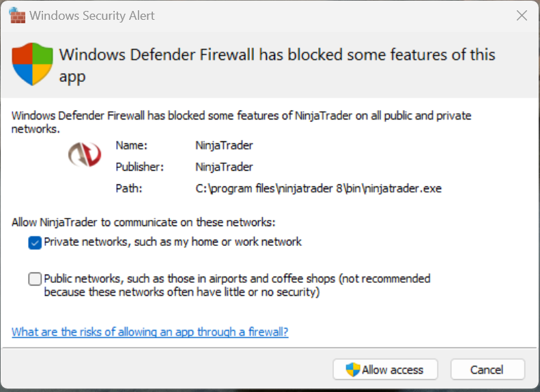
Task: Click the Path field label
Action: [x=128, y=188]
